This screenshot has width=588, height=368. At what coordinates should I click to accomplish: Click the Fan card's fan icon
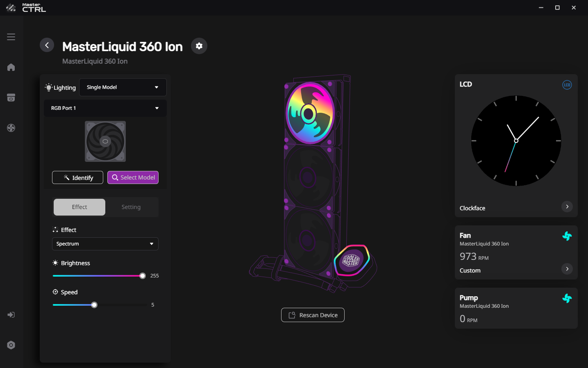pyautogui.click(x=567, y=236)
